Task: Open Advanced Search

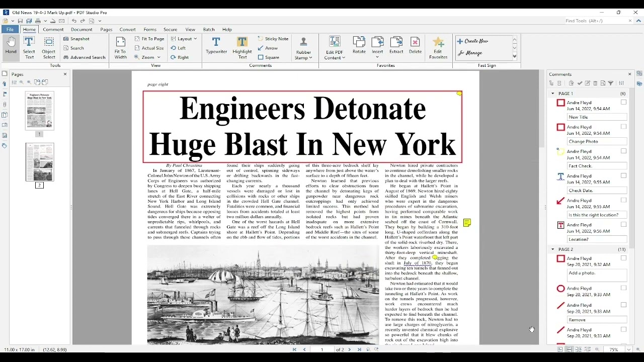Action: click(85, 57)
